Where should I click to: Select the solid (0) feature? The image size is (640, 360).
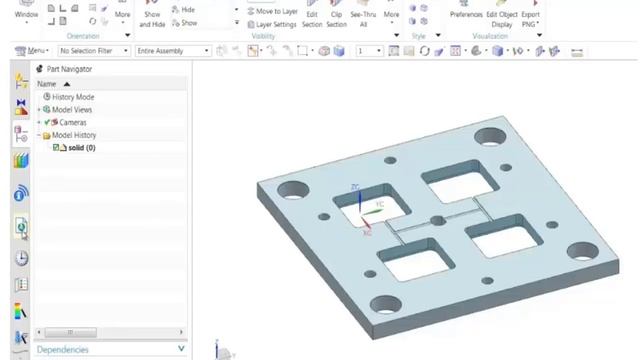(x=82, y=148)
